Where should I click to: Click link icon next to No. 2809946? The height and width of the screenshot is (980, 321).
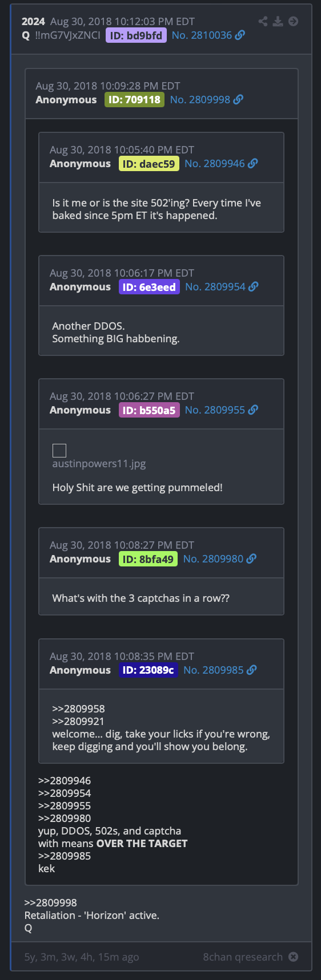(x=252, y=164)
